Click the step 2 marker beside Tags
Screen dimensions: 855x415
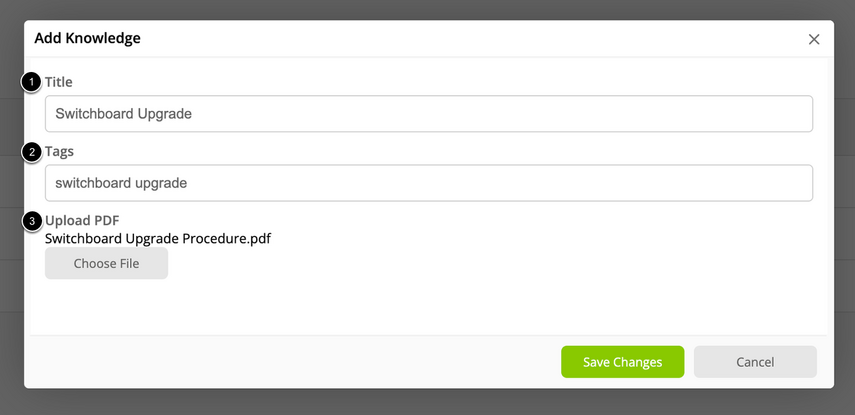click(32, 152)
